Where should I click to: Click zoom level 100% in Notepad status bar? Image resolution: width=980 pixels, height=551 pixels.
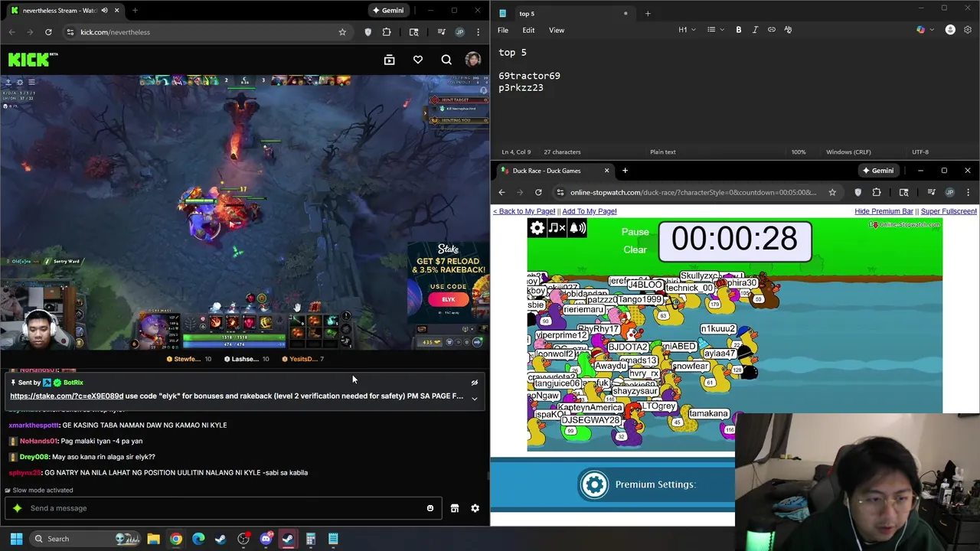(x=799, y=152)
